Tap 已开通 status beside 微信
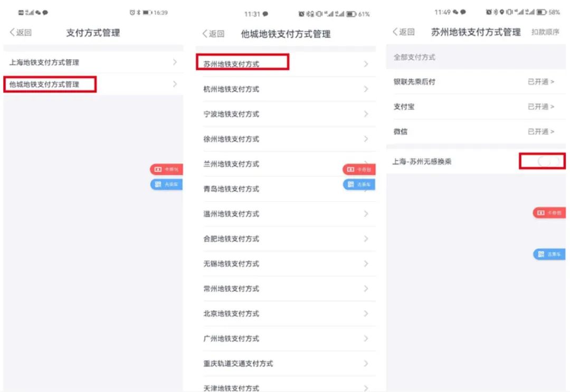Screen dimensions: 570x392 [541, 131]
